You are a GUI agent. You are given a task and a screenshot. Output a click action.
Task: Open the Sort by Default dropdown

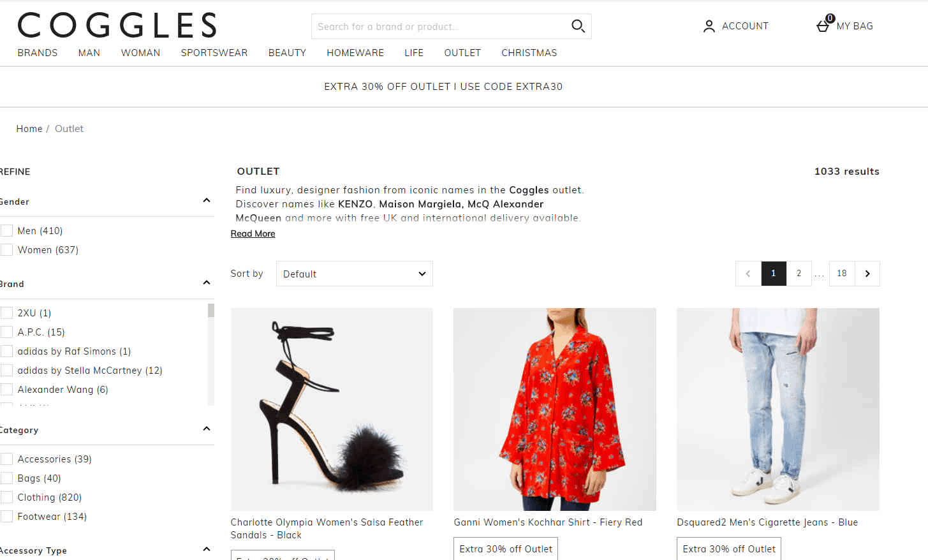354,274
